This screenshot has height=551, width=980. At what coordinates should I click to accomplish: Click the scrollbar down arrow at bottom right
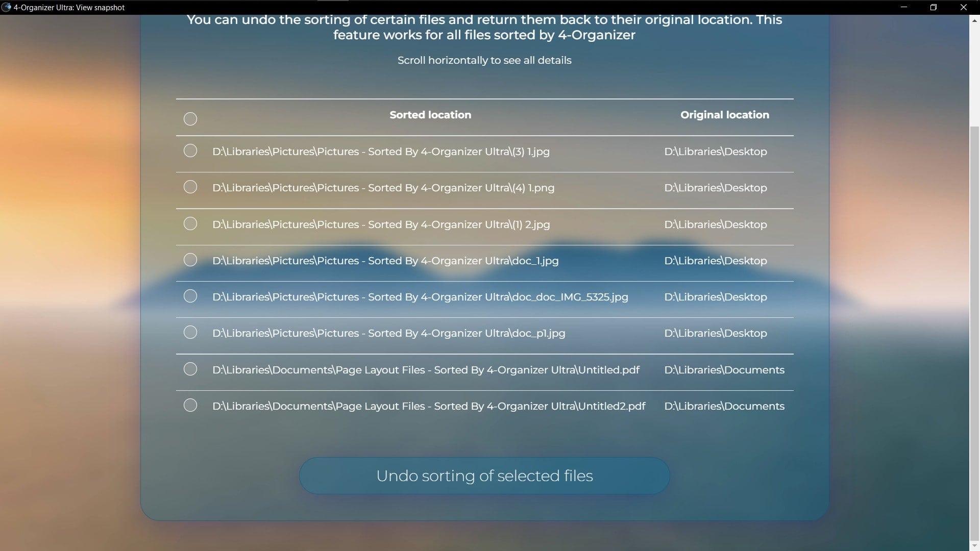point(974,545)
